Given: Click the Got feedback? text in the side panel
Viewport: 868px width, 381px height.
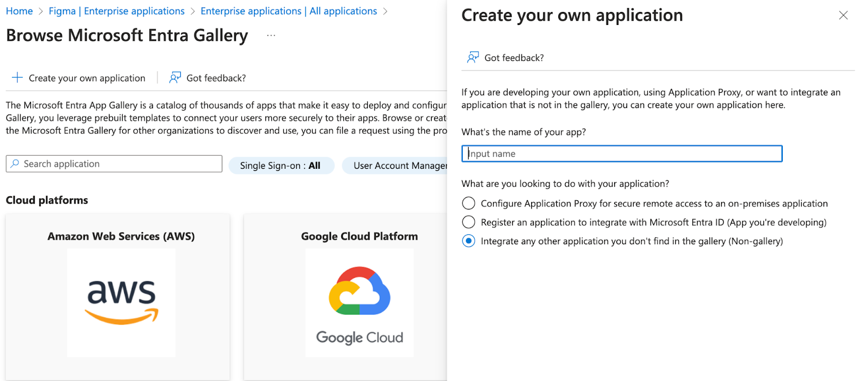Looking at the screenshot, I should (x=514, y=58).
